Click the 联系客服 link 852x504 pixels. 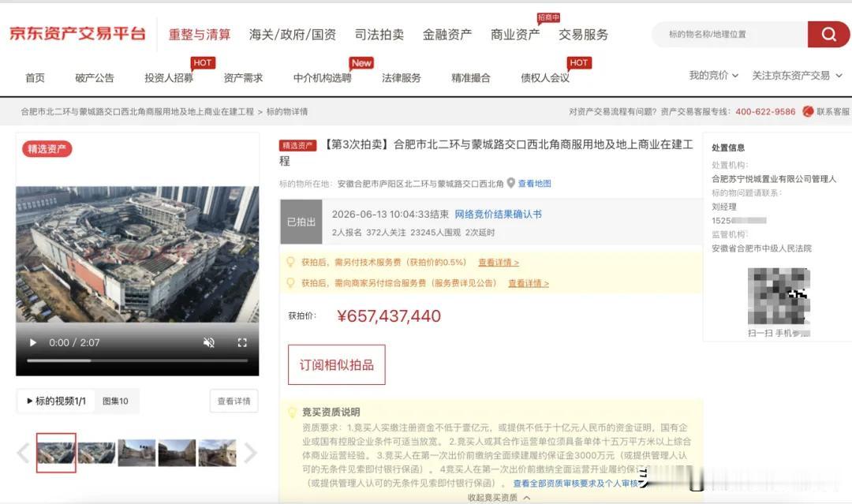point(832,111)
